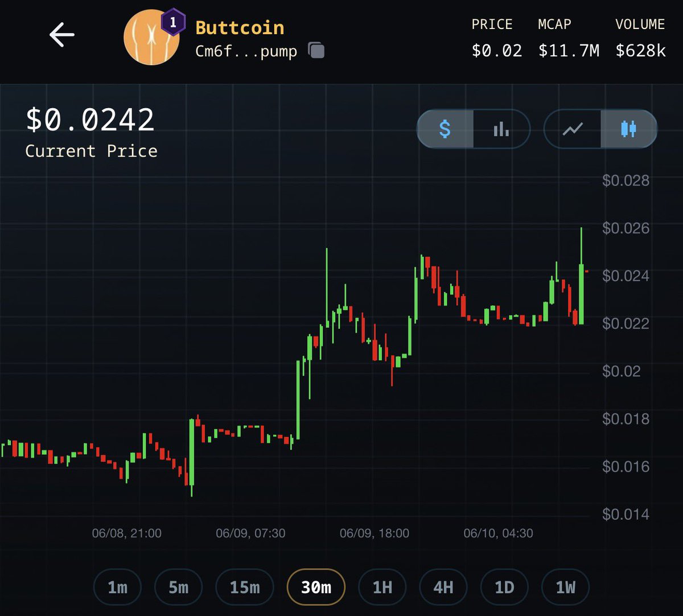Open the Buttcoin token avatar
This screenshot has width=683, height=616.
[x=151, y=38]
